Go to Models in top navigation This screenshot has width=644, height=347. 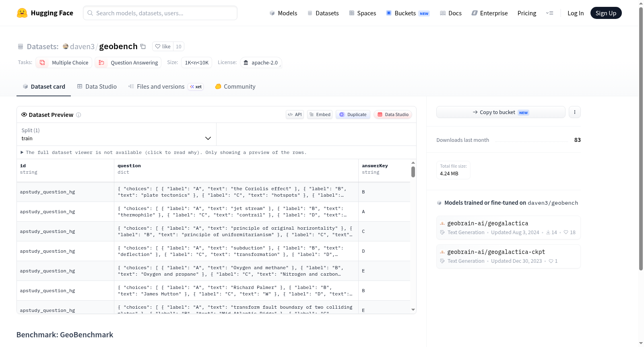(x=283, y=13)
